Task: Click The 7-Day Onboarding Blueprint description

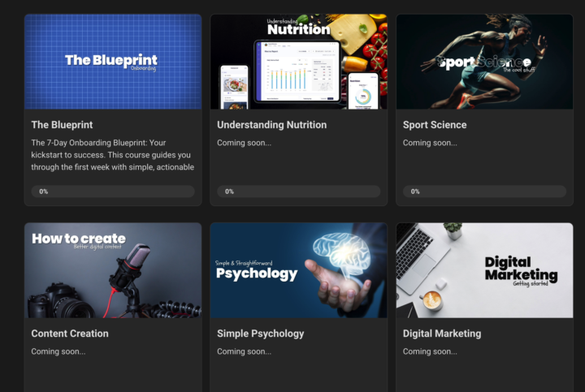Action: point(113,155)
